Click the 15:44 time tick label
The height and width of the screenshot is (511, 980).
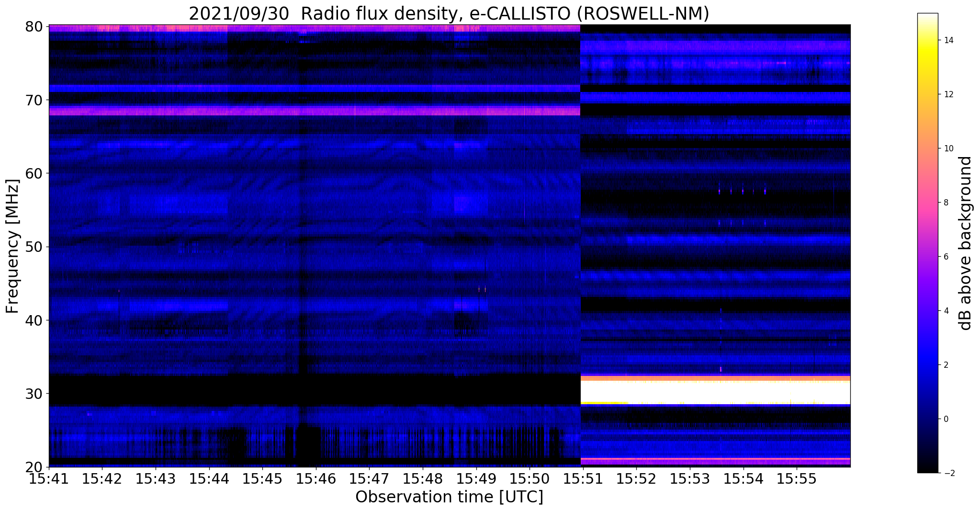(209, 479)
